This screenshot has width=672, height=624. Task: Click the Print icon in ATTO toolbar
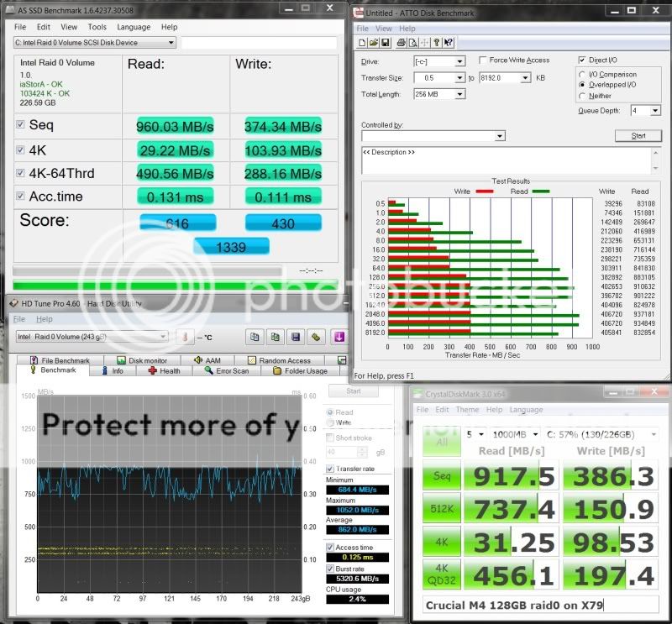click(x=402, y=43)
